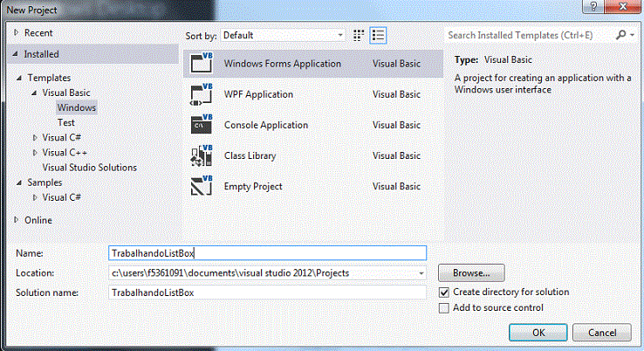Toggle Create directory for solution checkbox
Viewport: 644px width, 351px height.
(x=444, y=292)
